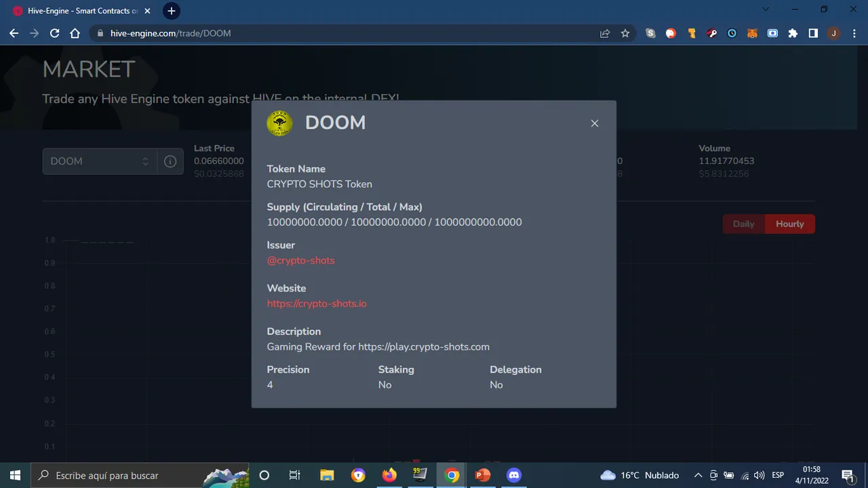Bookmark this page with the star
868x488 pixels.
625,33
